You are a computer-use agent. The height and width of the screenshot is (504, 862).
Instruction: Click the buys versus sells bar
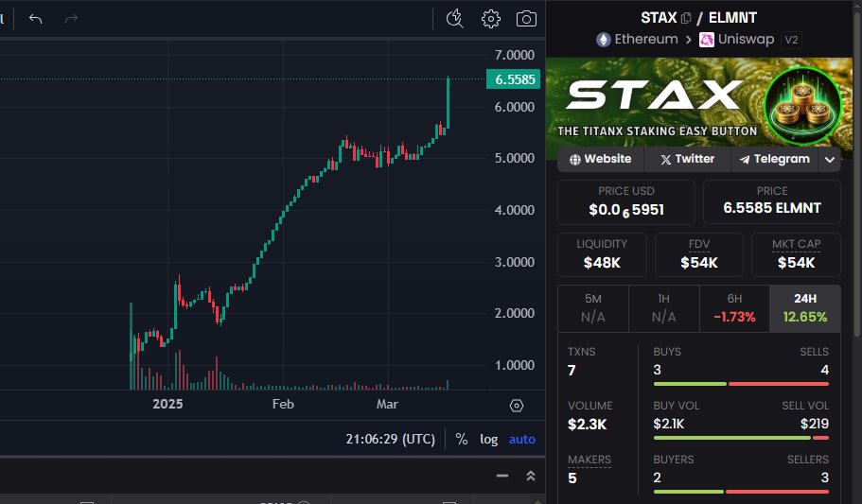(x=741, y=384)
